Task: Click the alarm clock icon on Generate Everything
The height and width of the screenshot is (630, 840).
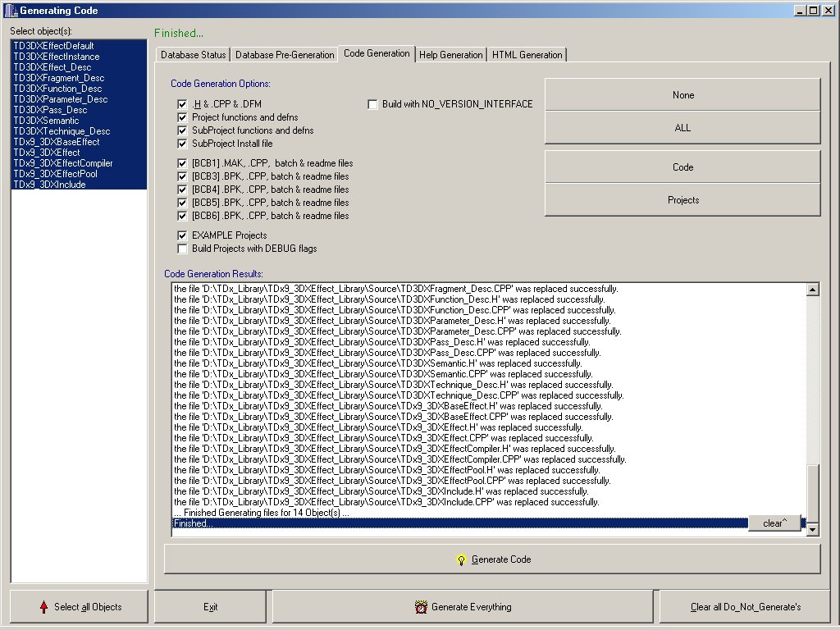Action: (422, 607)
